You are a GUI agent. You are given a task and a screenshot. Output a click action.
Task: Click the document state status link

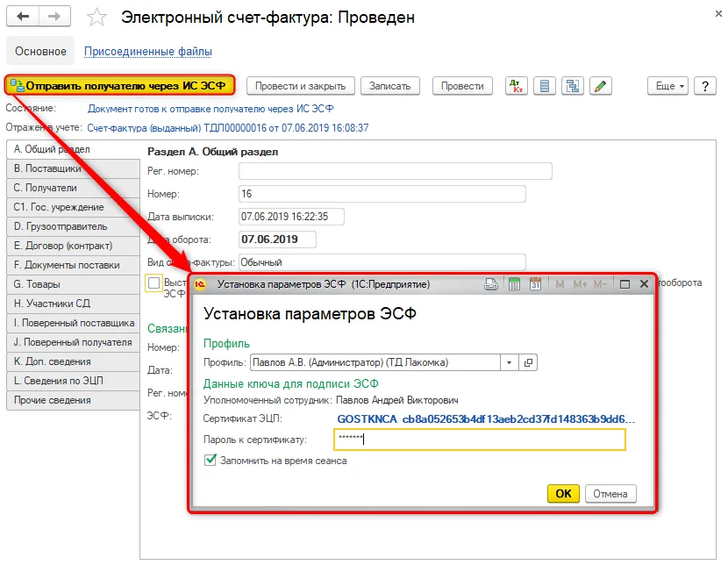[211, 109]
